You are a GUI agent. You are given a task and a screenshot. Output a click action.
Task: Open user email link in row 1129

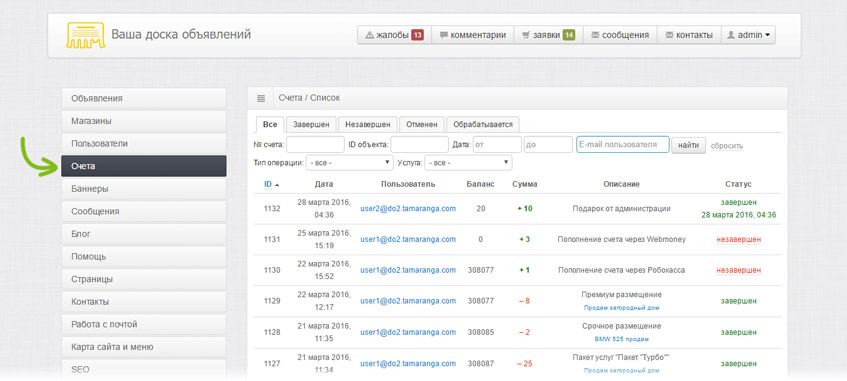click(408, 301)
